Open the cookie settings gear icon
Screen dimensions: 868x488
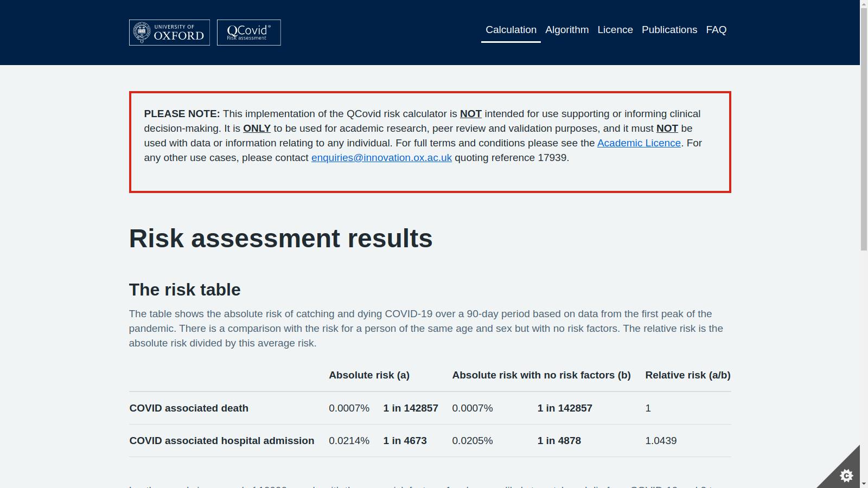[x=846, y=476]
